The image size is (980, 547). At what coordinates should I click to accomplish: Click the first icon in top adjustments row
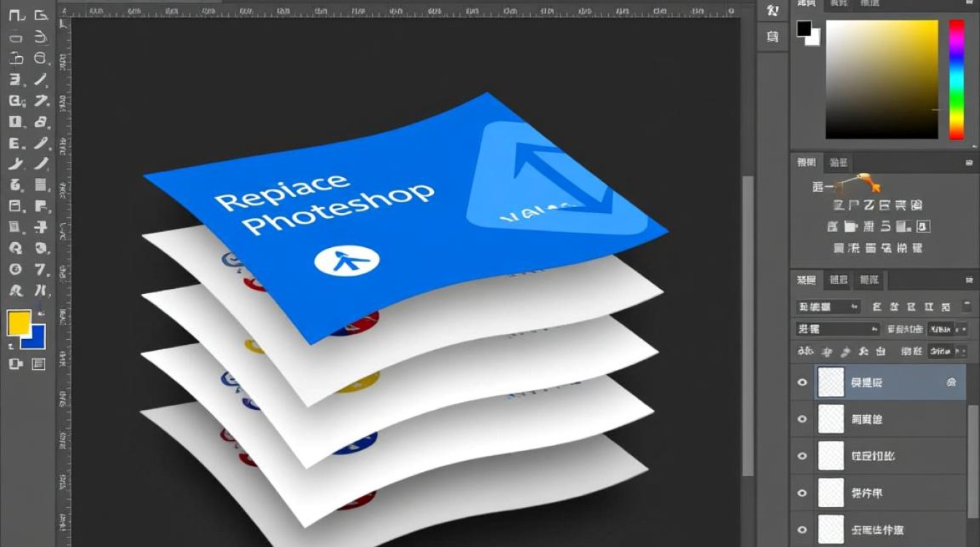(839, 205)
